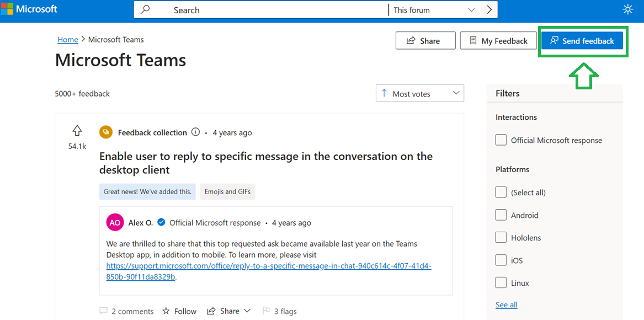This screenshot has width=644, height=320.
Task: Click the flag icon for 3 flags
Action: pos(266,311)
